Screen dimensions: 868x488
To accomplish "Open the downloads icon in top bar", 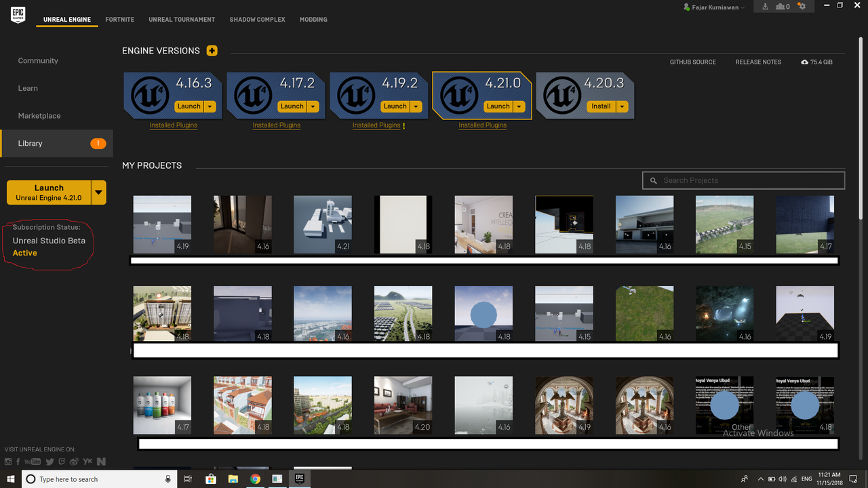I will 766,7.
